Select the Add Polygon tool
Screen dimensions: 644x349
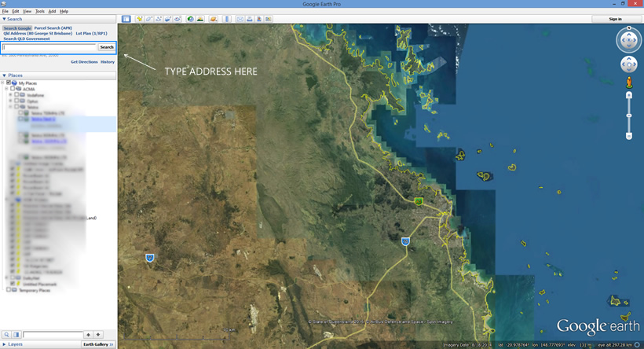click(149, 19)
